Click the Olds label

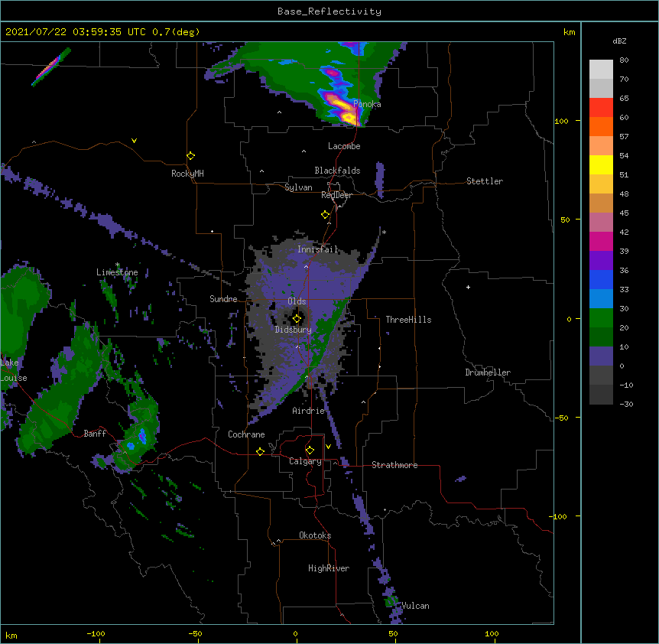coord(297,301)
